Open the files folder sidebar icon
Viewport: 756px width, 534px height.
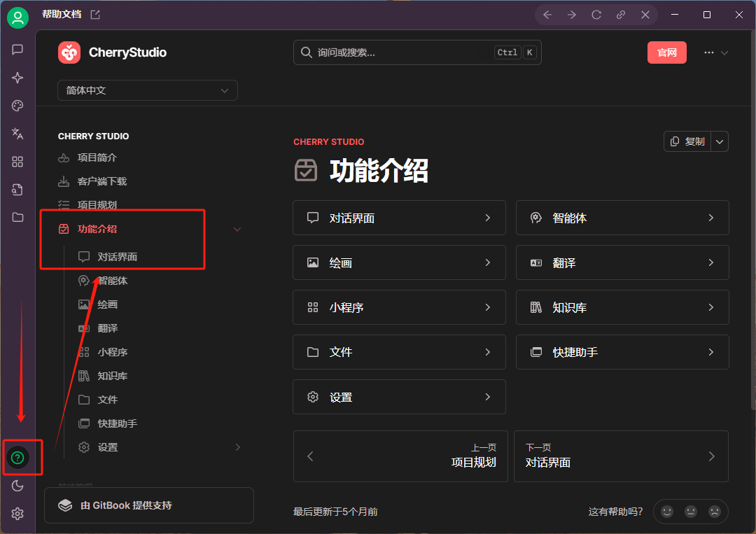[17, 218]
